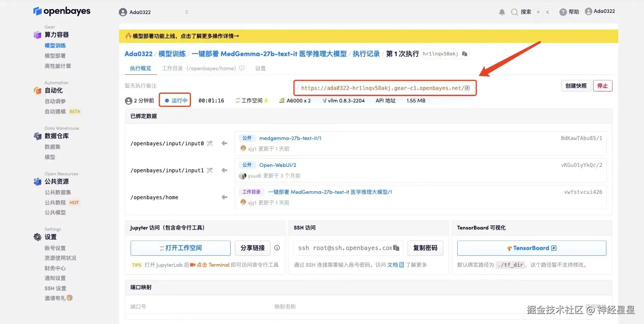Unbind the /openbayes/input/input1 data
The image size is (644, 324).
pyautogui.click(x=210, y=170)
